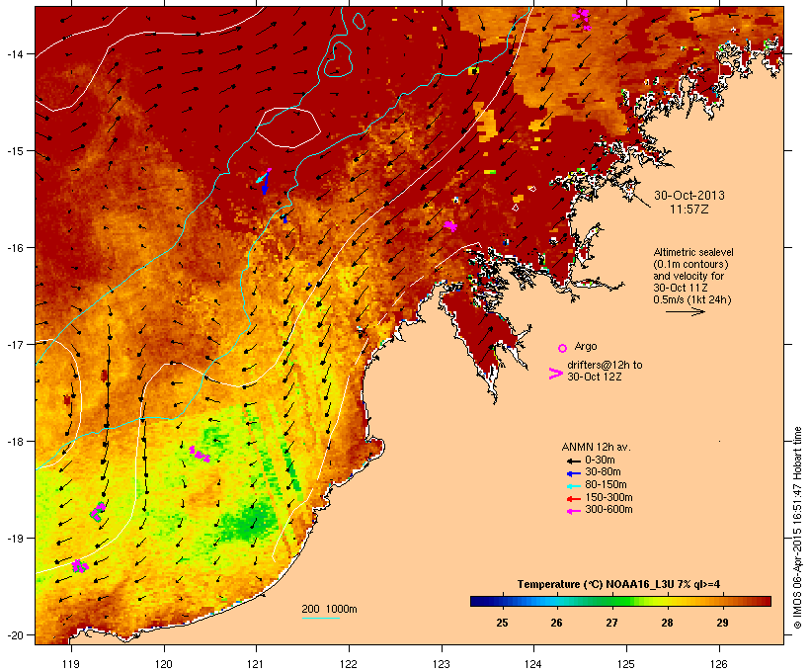Click magenta drifter track near 120.3E 18.1S

200,454
